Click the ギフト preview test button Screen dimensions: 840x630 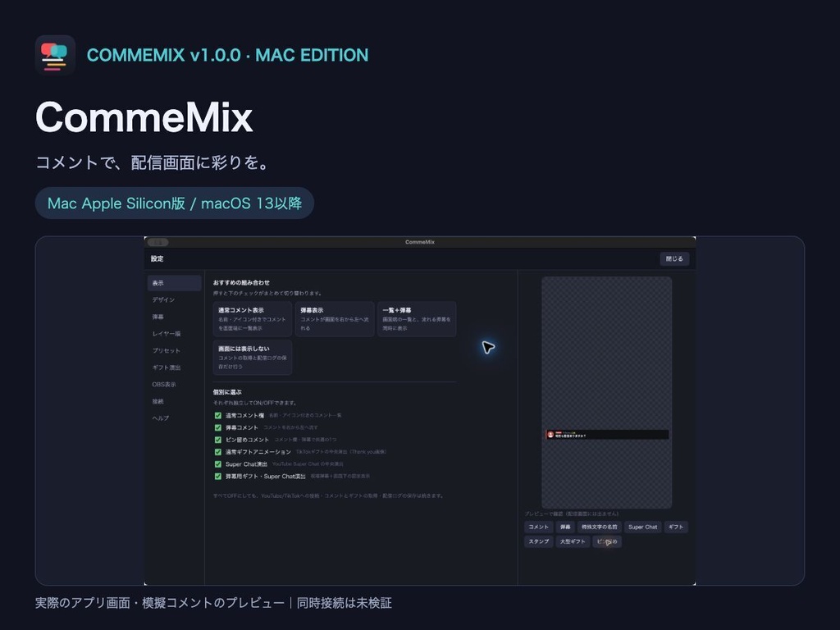tap(676, 527)
